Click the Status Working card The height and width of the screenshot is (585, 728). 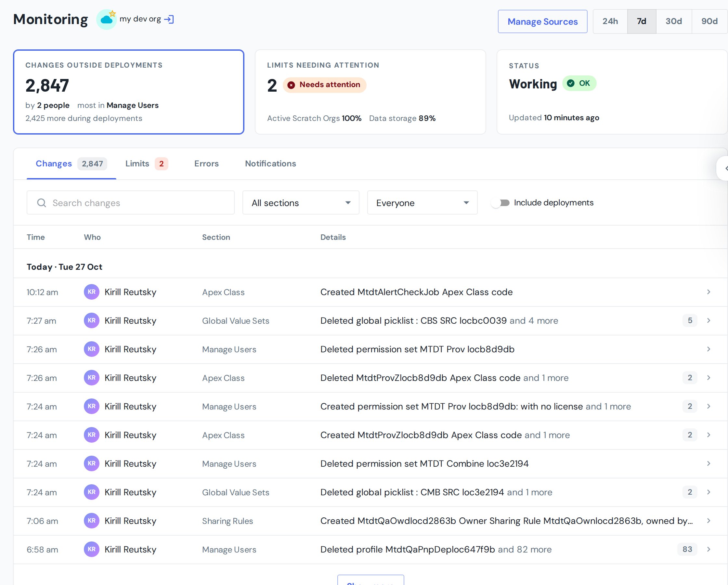click(612, 92)
